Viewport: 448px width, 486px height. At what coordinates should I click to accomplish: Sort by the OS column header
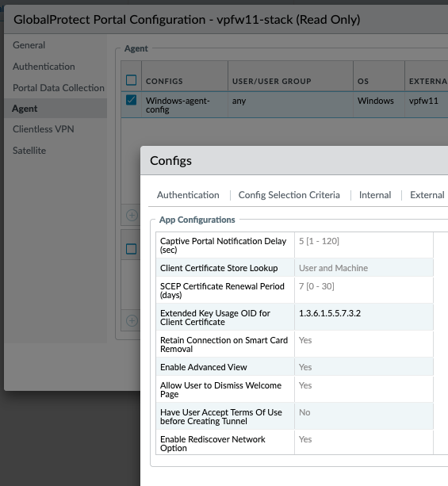pos(363,81)
